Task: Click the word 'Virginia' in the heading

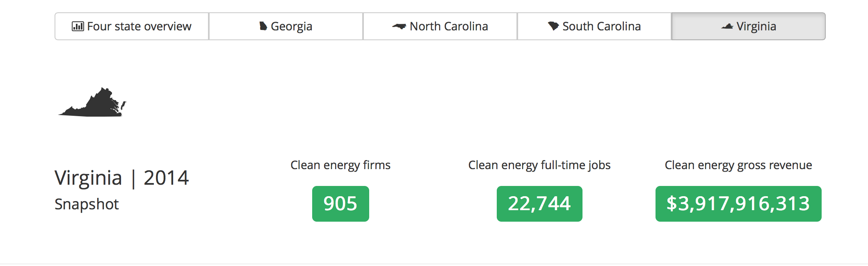Action: (x=88, y=178)
